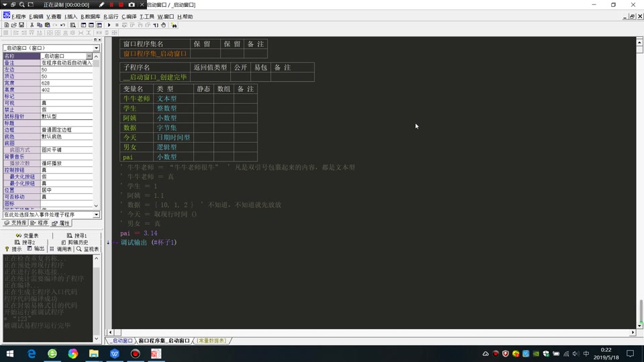
Task: Open the R.运行 menu
Action: coord(111,16)
